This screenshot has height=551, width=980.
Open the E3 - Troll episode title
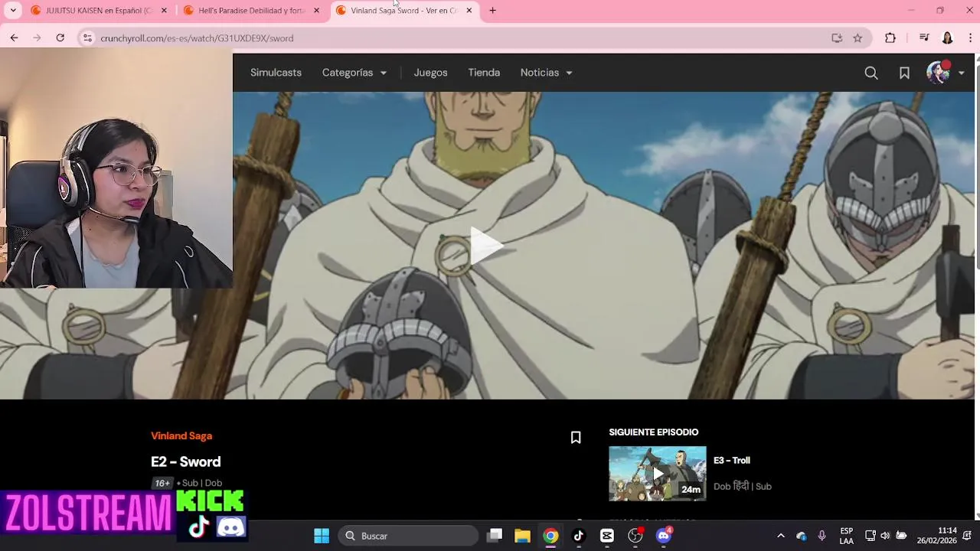[731, 460]
